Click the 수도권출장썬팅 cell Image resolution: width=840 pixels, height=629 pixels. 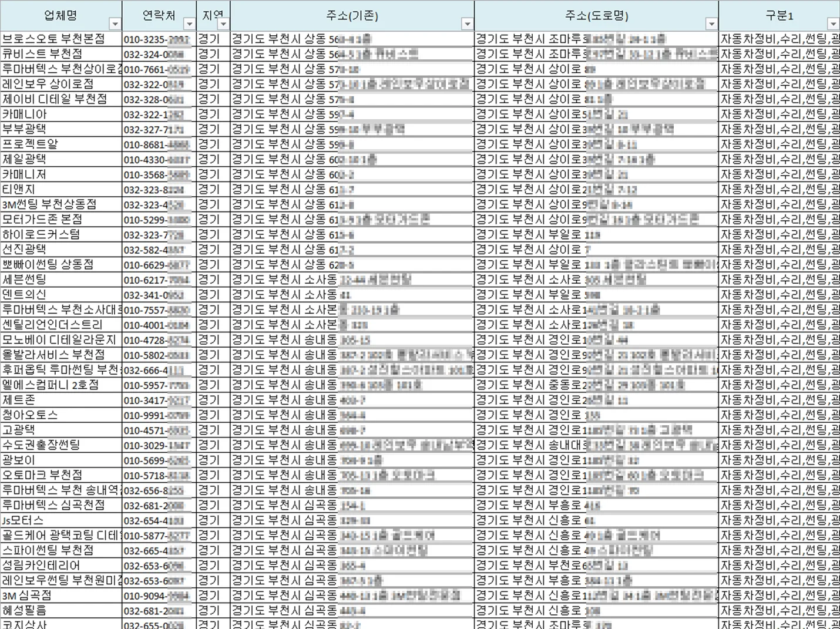pyautogui.click(x=61, y=445)
